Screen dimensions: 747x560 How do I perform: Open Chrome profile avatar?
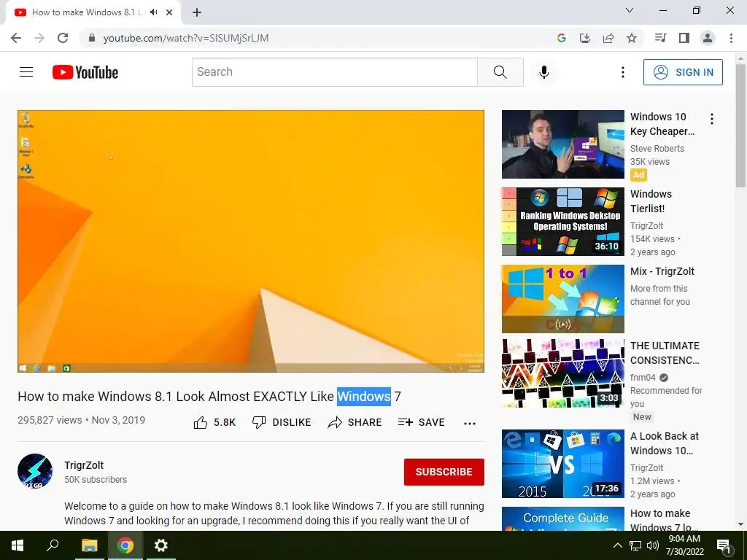click(708, 38)
